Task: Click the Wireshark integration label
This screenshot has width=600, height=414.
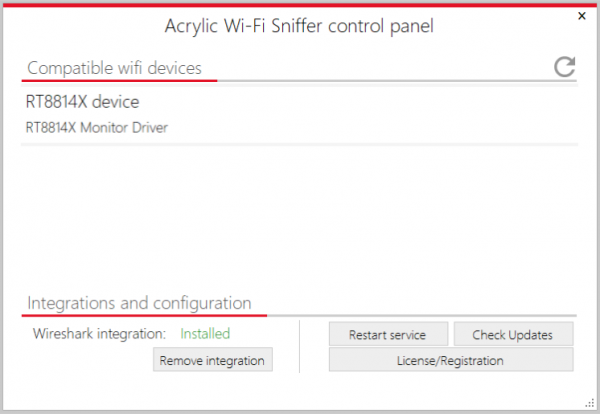Action: [x=99, y=333]
